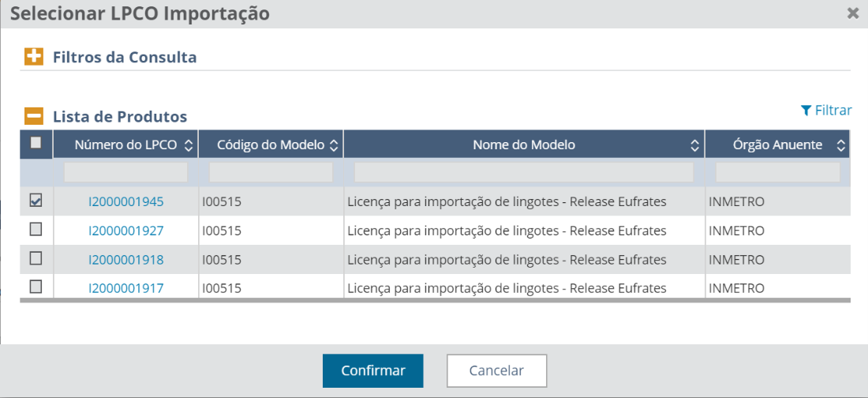Sort by Órgão Anuente column
The width and height of the screenshot is (868, 398).
(x=840, y=145)
